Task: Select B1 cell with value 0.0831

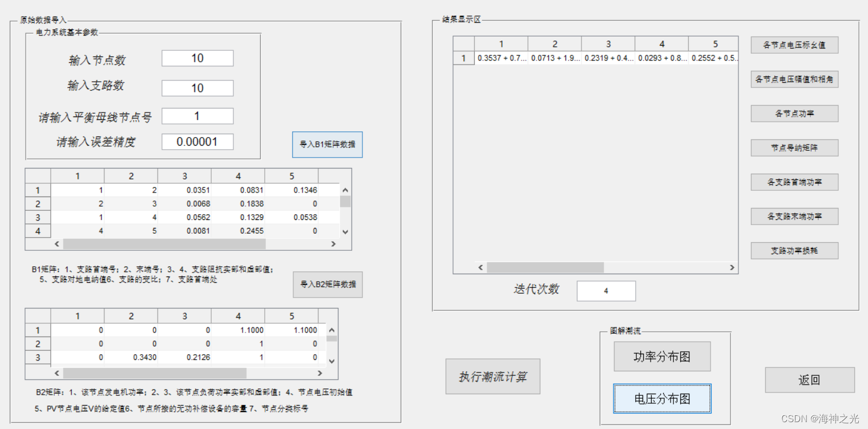Action: pos(238,190)
